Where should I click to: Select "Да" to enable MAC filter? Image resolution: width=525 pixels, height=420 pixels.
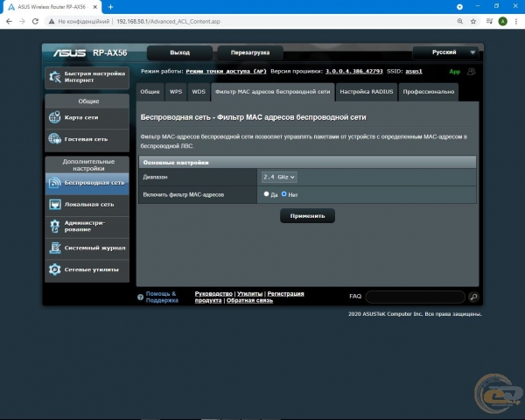pyautogui.click(x=267, y=194)
